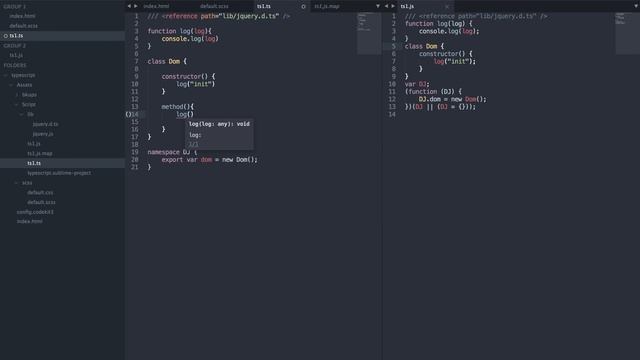Image resolution: width=640 pixels, height=360 pixels.
Task: Open typescript.sublime-project file
Action: pyautogui.click(x=59, y=173)
